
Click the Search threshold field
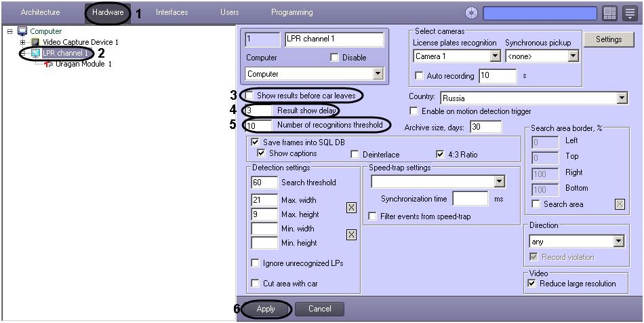click(264, 183)
